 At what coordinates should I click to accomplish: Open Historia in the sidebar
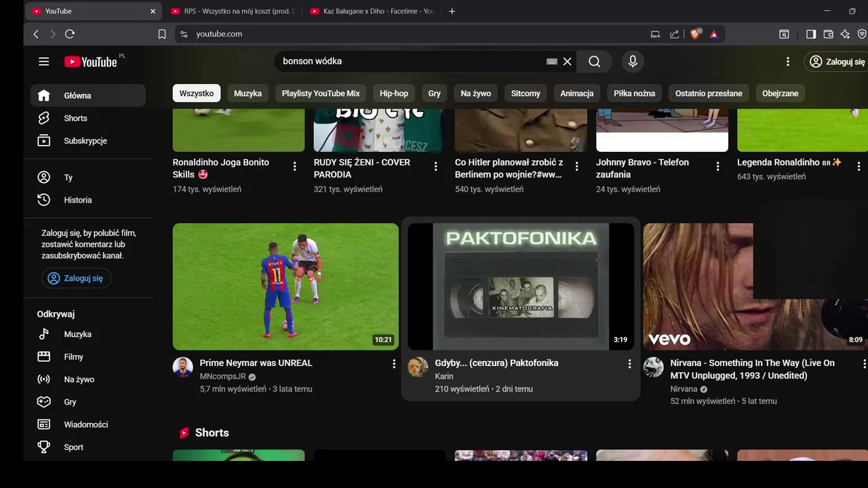[88, 200]
